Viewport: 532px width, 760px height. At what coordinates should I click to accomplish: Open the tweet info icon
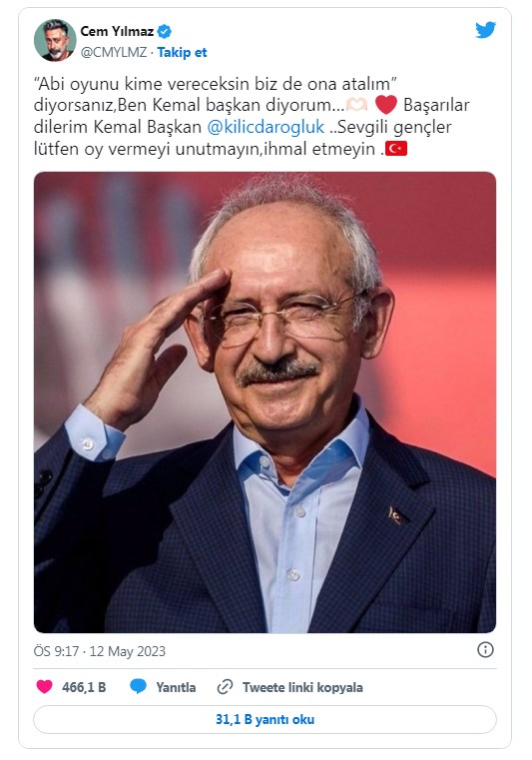tap(485, 649)
